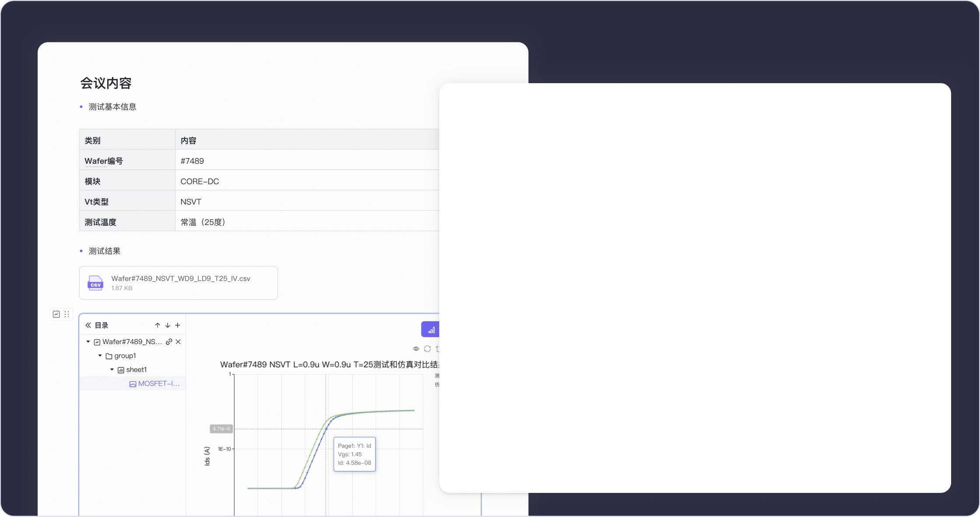
Task: Collapse the sheet1 expand arrow
Action: coord(112,369)
